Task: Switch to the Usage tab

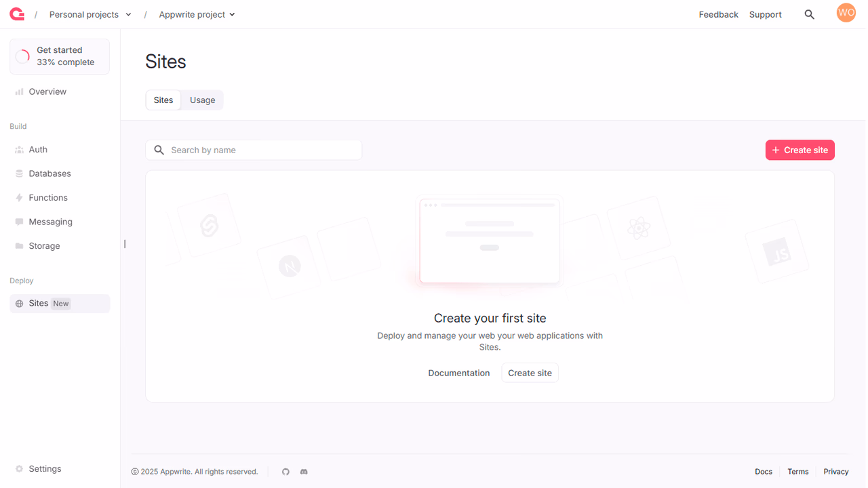Action: tap(203, 100)
